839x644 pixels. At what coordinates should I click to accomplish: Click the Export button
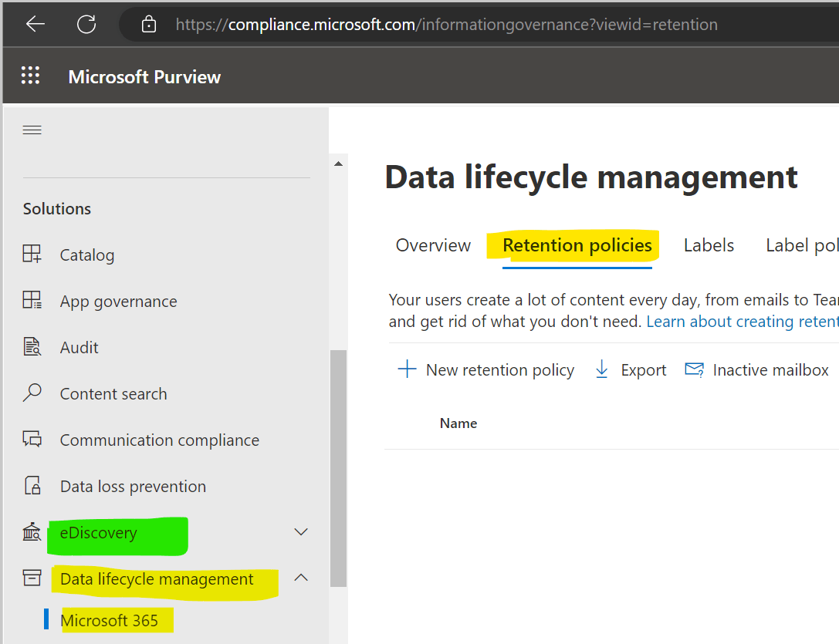631,369
